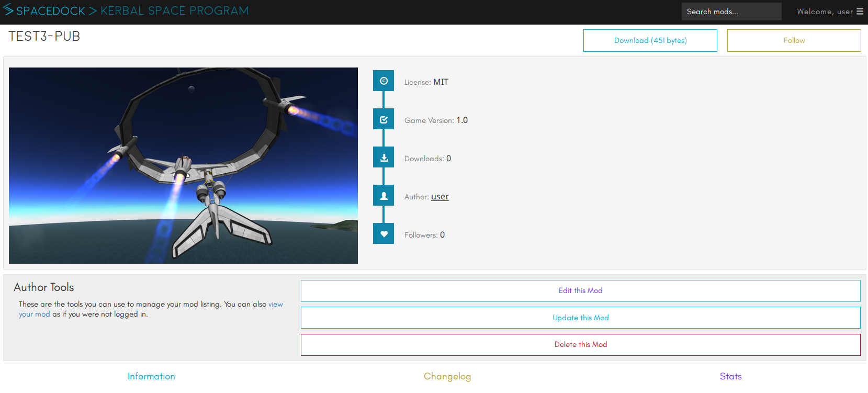Switch to the Changelog tab

coord(447,376)
